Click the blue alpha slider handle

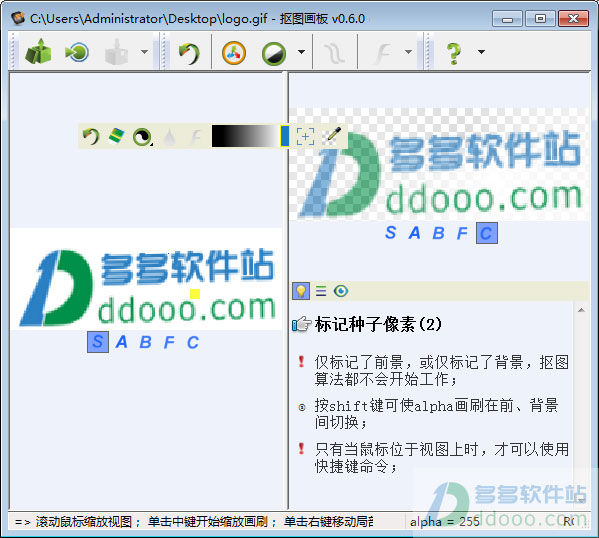285,136
